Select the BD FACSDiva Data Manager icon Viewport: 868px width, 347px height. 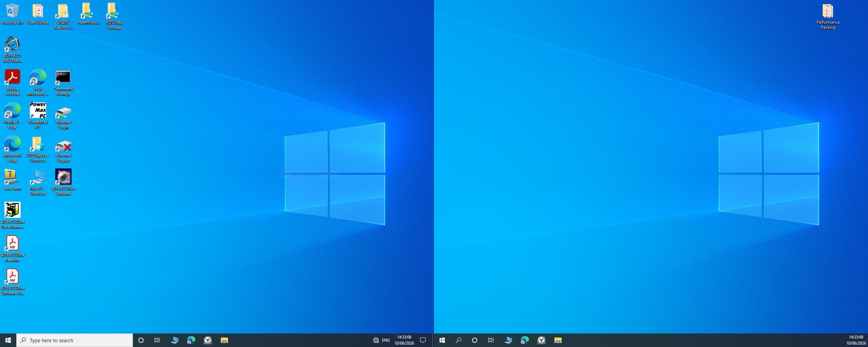[13, 215]
